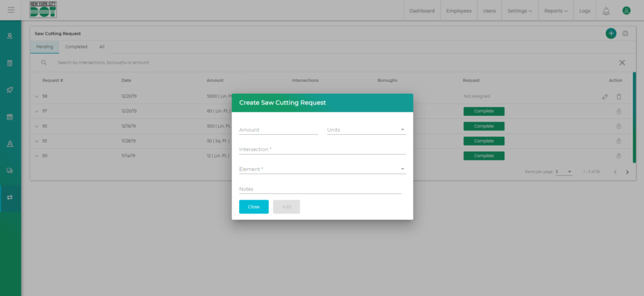644x296 pixels.
Task: Click the green add request plus icon
Action: pyautogui.click(x=610, y=33)
